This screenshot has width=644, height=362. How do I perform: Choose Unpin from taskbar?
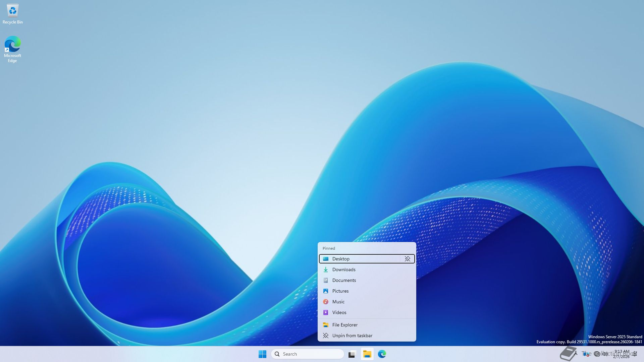click(352, 336)
